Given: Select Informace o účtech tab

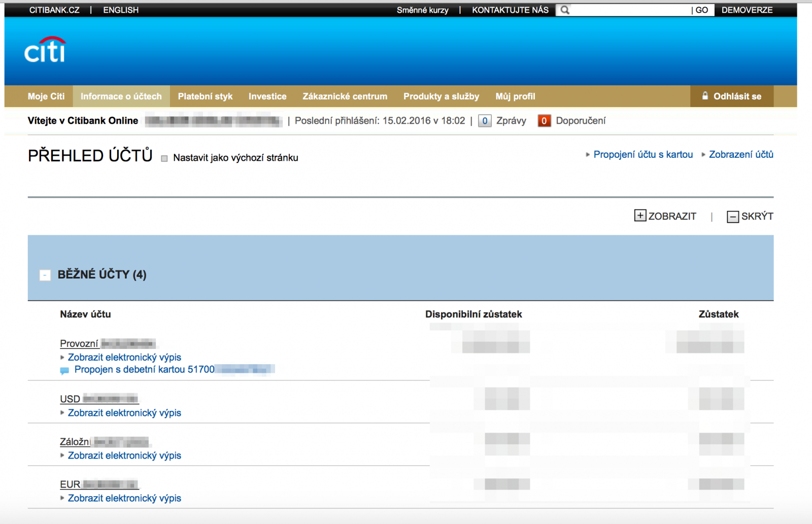Looking at the screenshot, I should point(121,96).
